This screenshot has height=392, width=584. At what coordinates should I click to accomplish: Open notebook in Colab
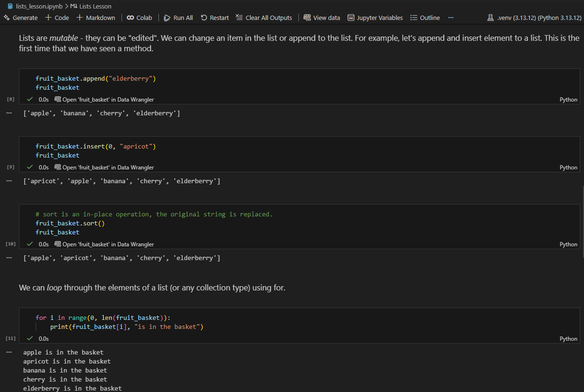coord(139,18)
